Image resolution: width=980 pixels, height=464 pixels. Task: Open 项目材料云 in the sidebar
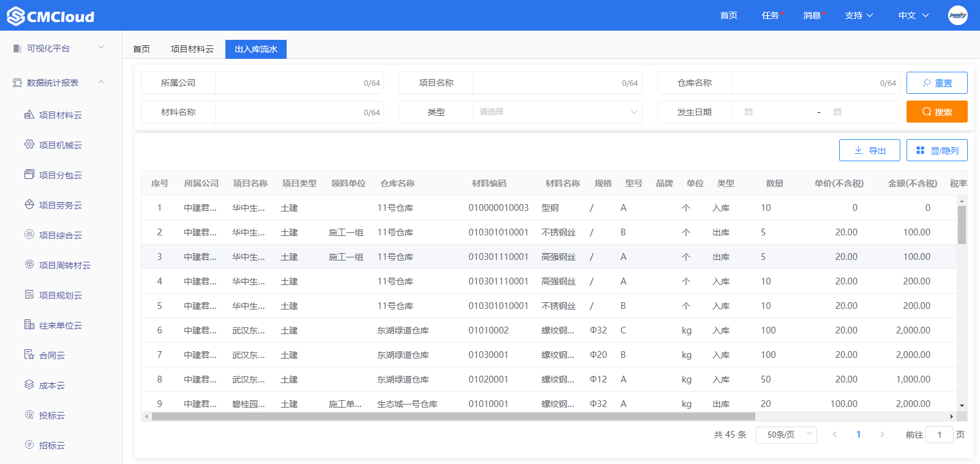(61, 115)
